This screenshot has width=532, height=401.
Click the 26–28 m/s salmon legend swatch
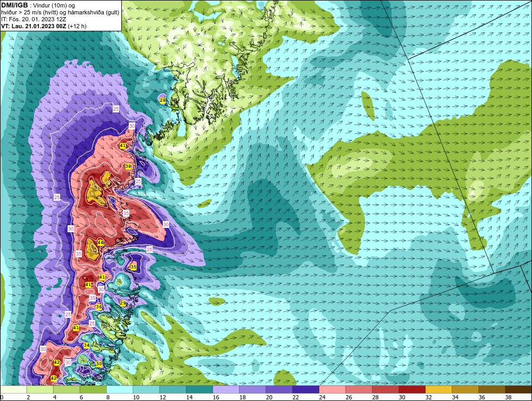click(359, 389)
